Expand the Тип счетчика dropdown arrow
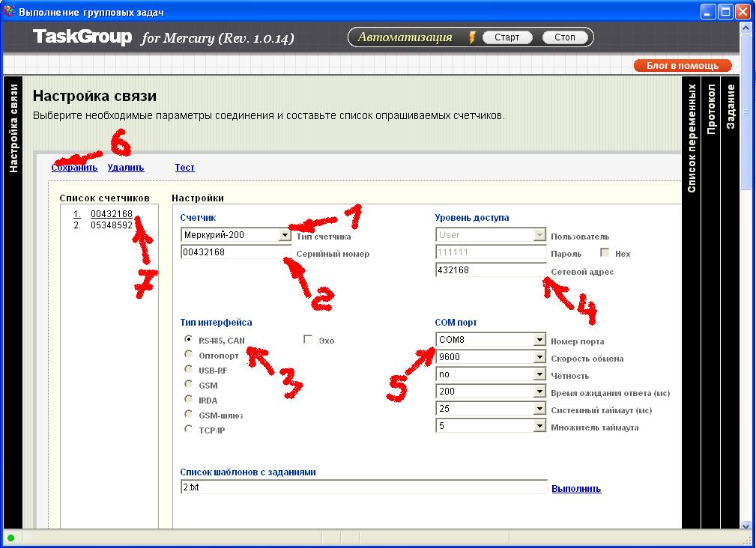The image size is (756, 548). coord(285,235)
